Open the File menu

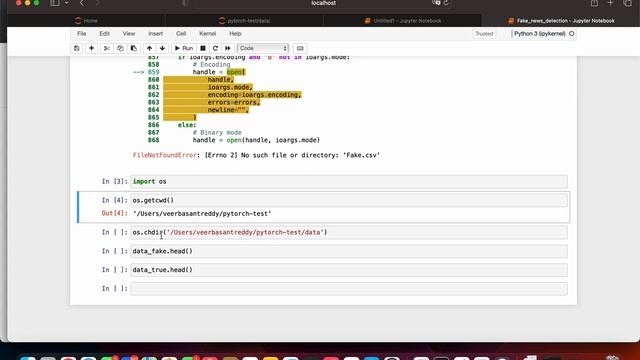click(82, 33)
